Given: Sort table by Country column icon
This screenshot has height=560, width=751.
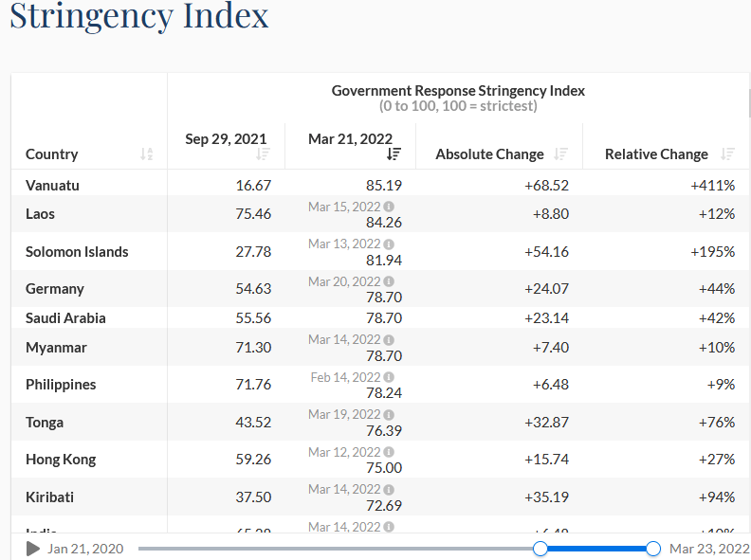Looking at the screenshot, I should pyautogui.click(x=146, y=154).
